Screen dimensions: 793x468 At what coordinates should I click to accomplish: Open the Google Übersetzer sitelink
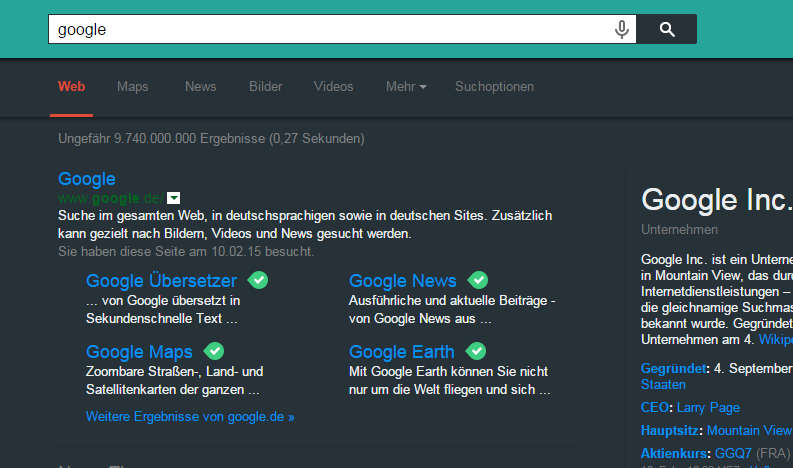tap(161, 280)
